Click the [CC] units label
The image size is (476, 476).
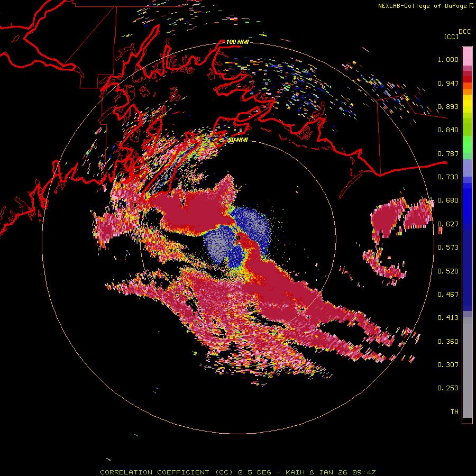451,36
